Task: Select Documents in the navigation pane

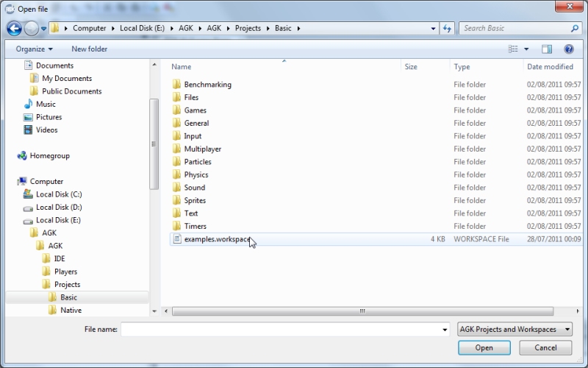Action: pyautogui.click(x=54, y=66)
